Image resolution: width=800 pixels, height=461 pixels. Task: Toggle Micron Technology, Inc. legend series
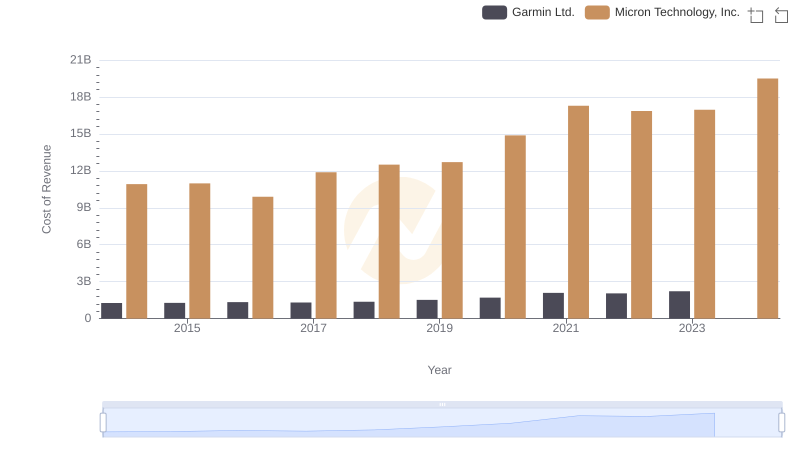click(662, 12)
